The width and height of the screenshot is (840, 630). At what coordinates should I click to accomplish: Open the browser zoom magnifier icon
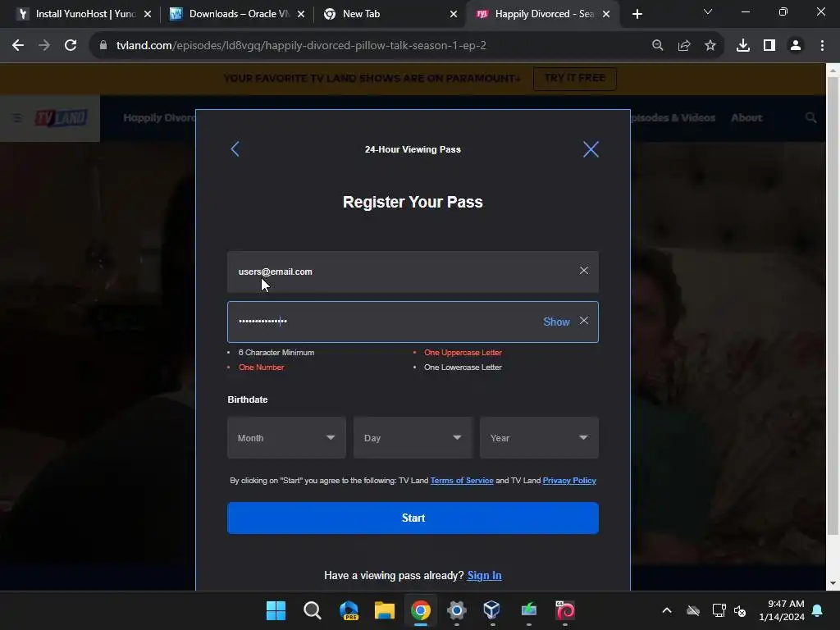point(657,46)
